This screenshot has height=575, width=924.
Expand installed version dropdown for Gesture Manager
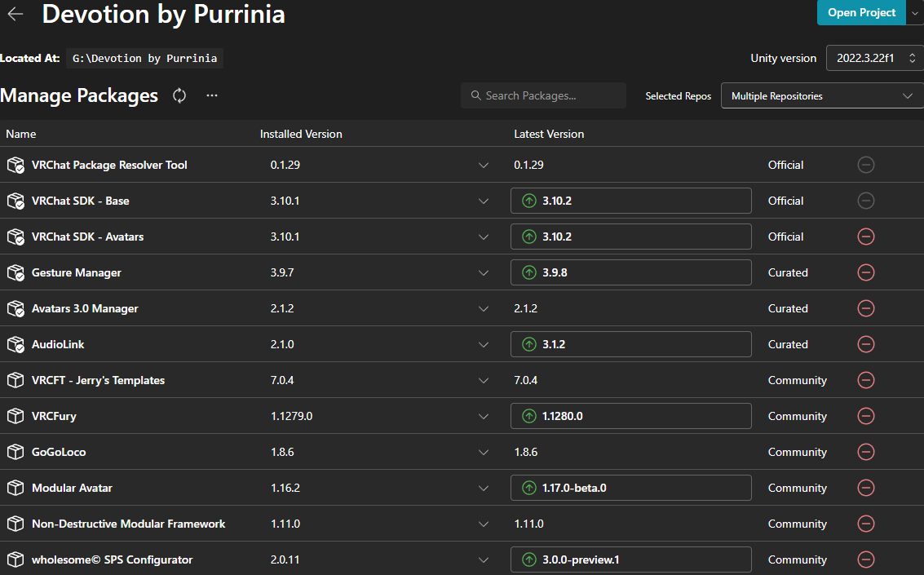484,272
